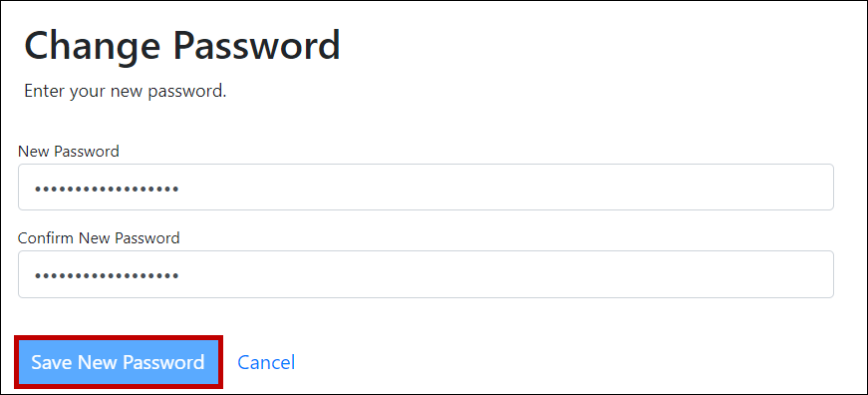868x395 pixels.
Task: Click the masked dots in Confirm New Password field
Action: 107,275
